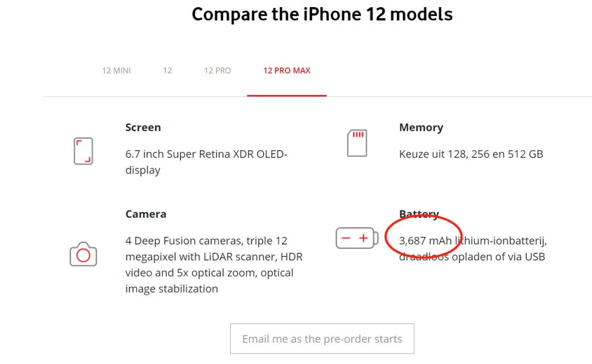Click the phone screen icon
This screenshot has width=592, height=364.
(83, 151)
